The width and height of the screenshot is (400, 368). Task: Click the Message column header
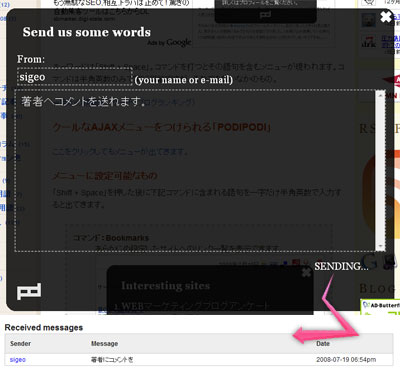click(x=104, y=343)
